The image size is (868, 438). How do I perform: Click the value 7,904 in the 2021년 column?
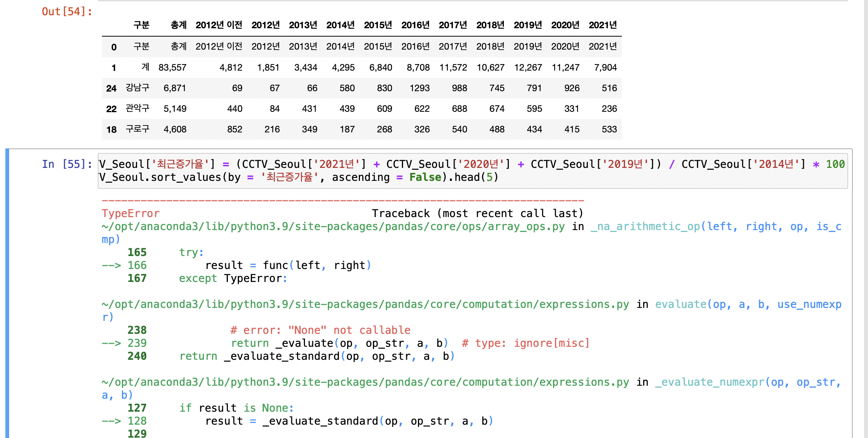[x=605, y=68]
